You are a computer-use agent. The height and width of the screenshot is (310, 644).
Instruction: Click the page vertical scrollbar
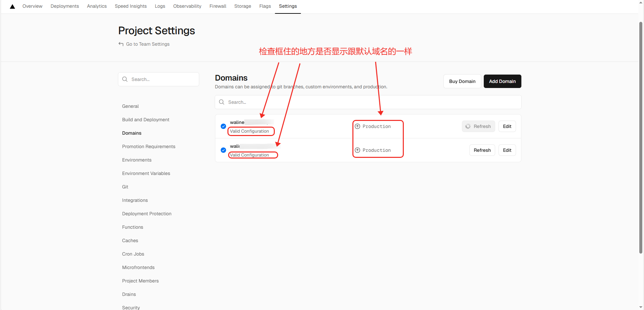pos(641,134)
